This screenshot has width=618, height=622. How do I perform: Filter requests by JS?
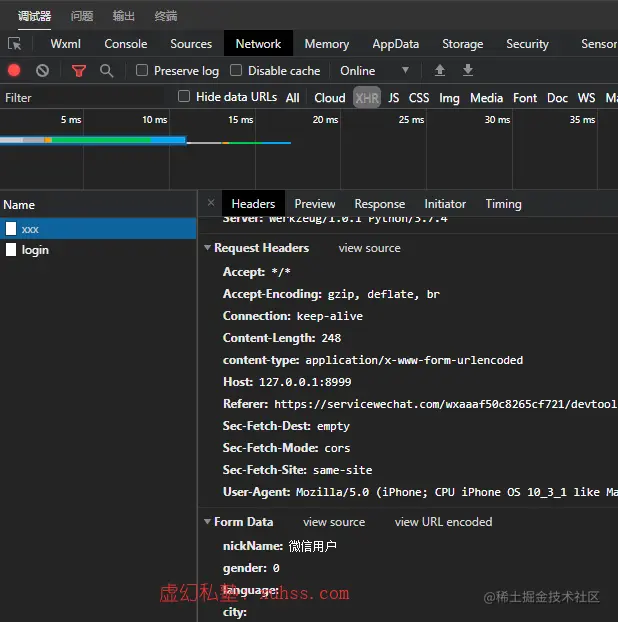click(393, 98)
